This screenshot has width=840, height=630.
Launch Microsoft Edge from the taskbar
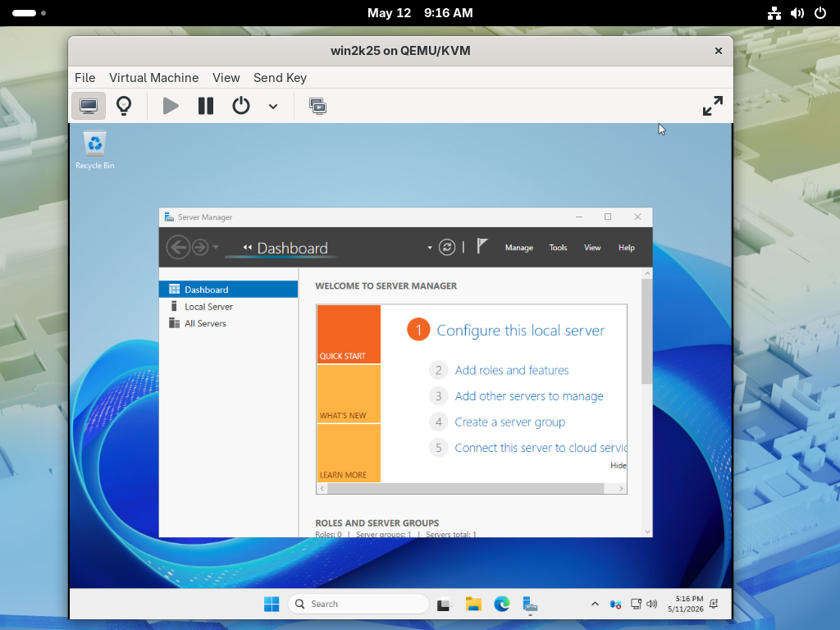click(502, 605)
